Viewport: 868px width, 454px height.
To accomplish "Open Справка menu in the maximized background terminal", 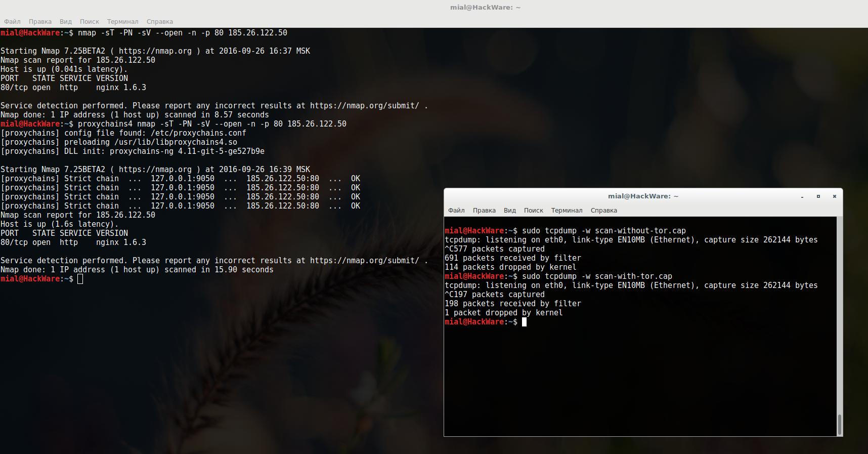I will click(x=159, y=21).
